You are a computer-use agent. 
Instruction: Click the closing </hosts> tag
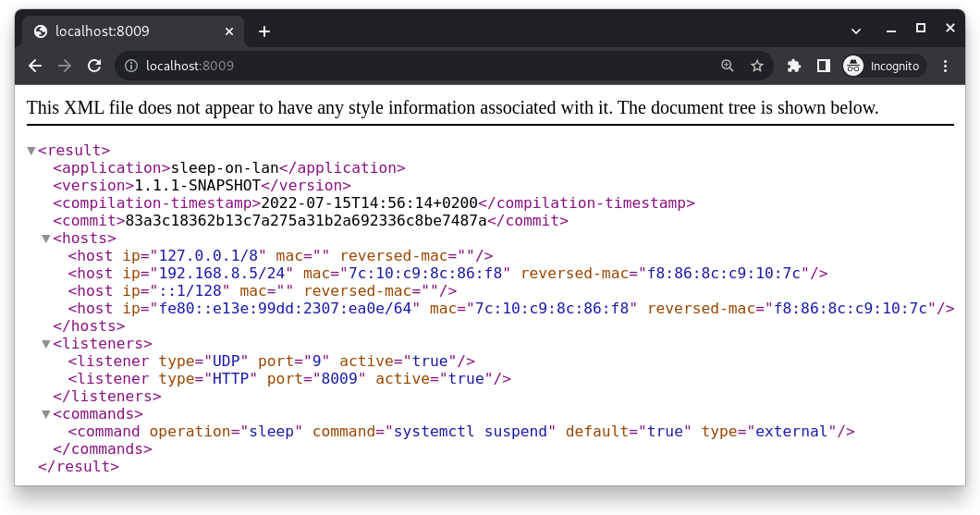pyautogui.click(x=89, y=326)
